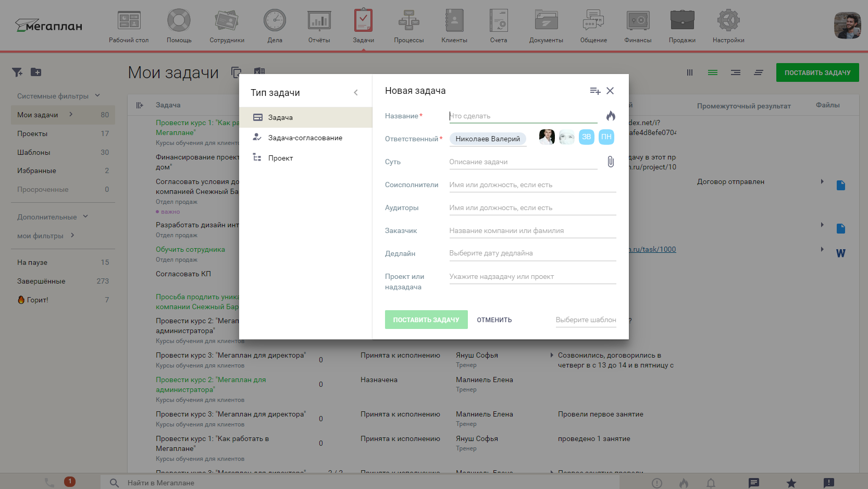Click Николаев Валерий responsible chip

(488, 139)
